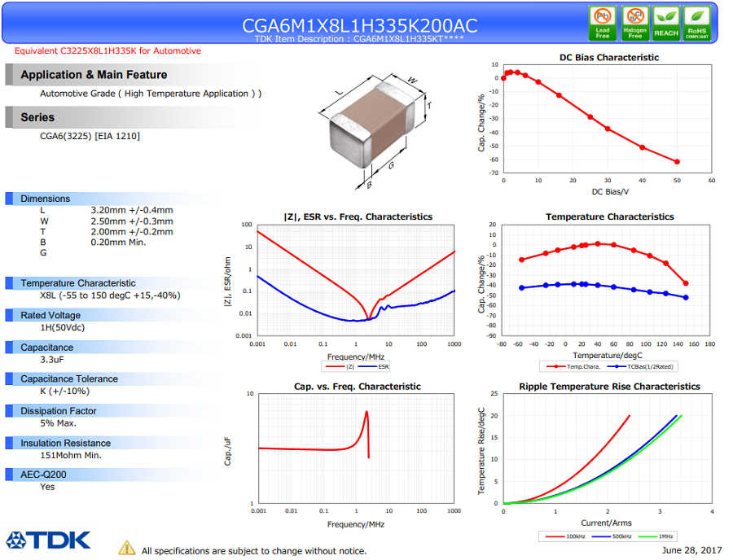Viewport: 733px width, 560px height.
Task: Click the 1H(50Vdc) value
Action: [62, 327]
